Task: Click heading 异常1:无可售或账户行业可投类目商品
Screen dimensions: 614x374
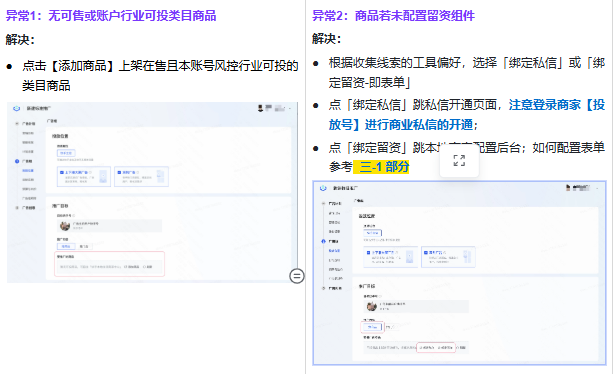Action: (111, 16)
